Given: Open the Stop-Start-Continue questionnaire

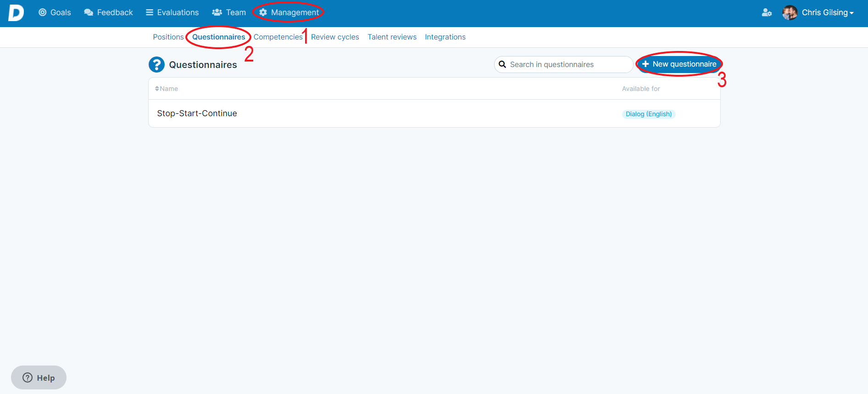Looking at the screenshot, I should 197,113.
